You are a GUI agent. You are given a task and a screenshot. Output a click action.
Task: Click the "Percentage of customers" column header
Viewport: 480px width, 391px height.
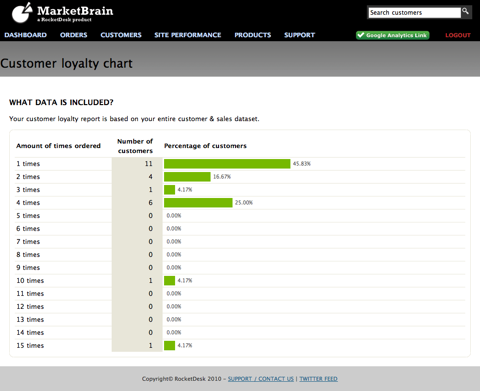[205, 146]
